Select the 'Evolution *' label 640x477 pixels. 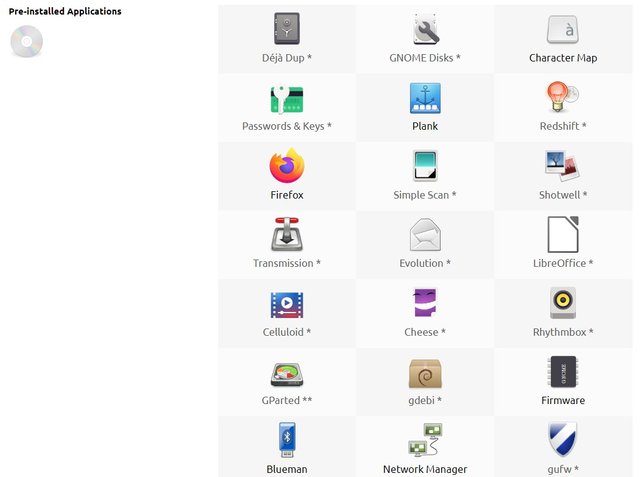point(425,263)
